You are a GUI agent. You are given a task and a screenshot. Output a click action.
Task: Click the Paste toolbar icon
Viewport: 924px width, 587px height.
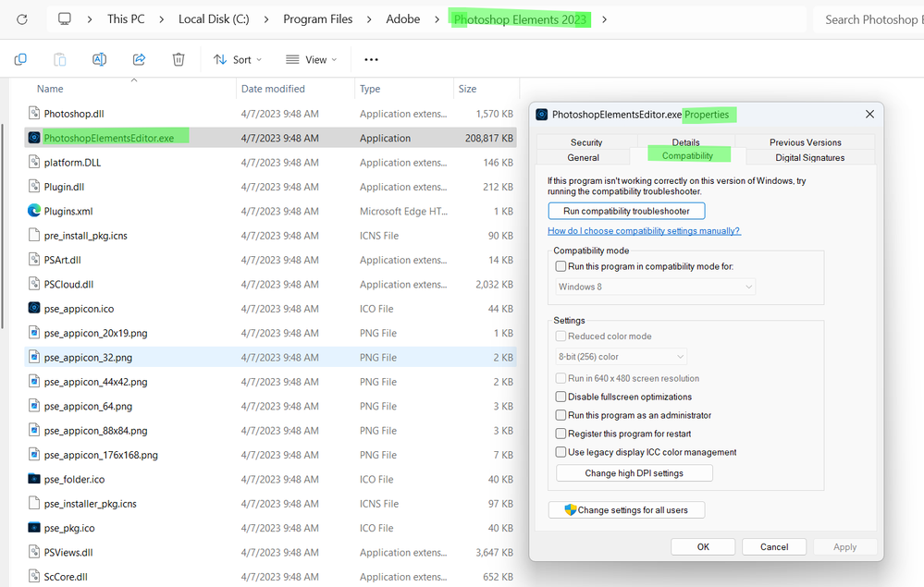click(60, 59)
